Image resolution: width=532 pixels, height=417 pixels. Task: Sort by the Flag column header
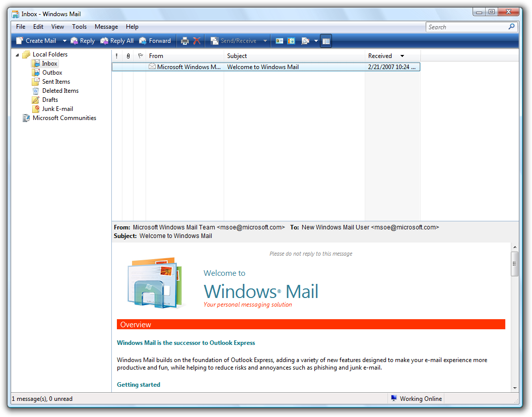140,56
